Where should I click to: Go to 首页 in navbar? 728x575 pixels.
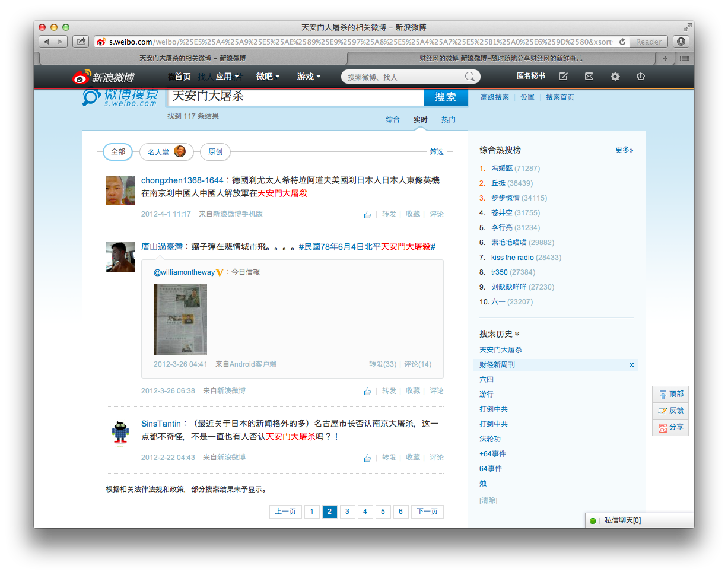click(x=182, y=77)
